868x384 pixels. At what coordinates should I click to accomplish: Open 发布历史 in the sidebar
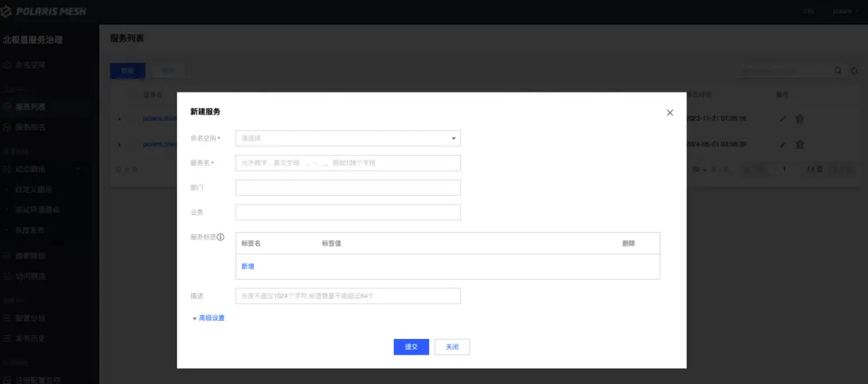(31, 338)
